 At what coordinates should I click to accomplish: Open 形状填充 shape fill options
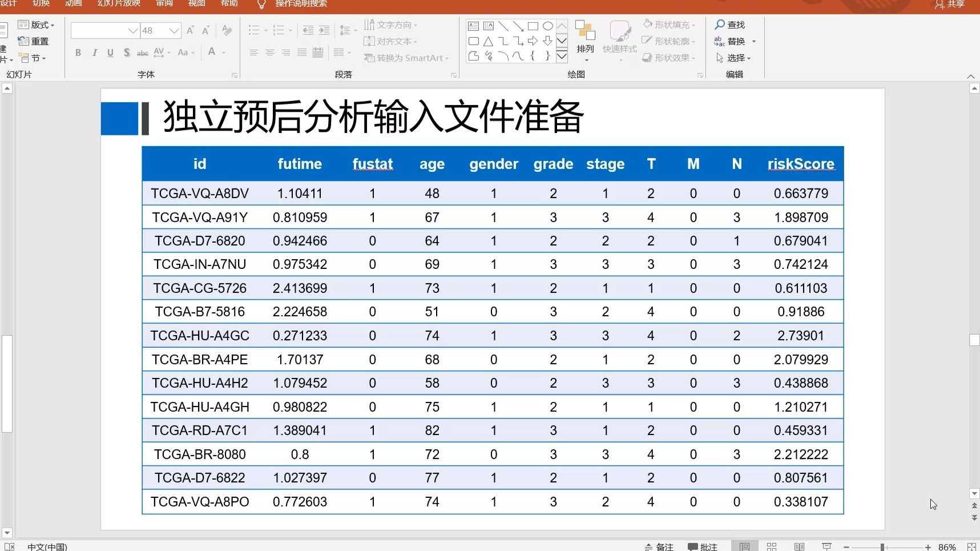tap(669, 25)
